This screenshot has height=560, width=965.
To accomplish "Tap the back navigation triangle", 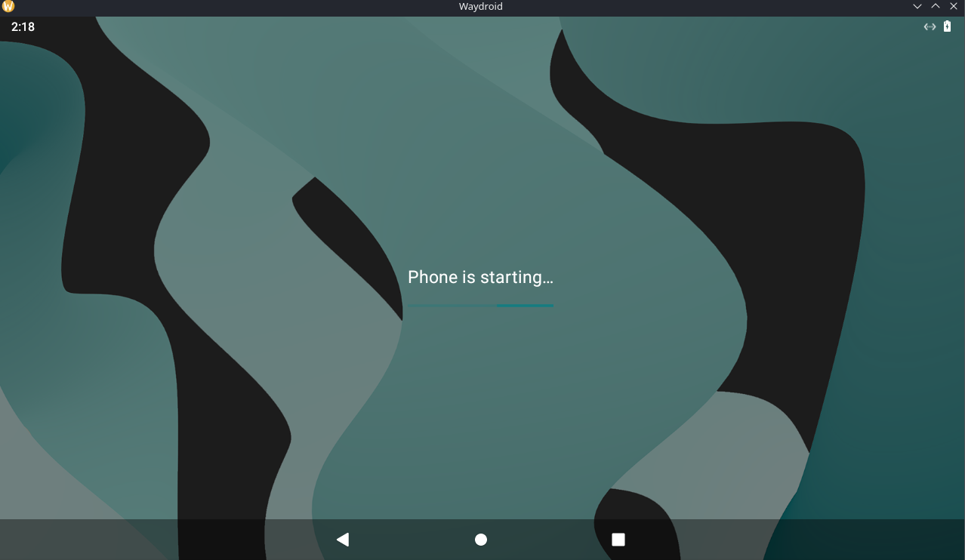I will pos(343,539).
